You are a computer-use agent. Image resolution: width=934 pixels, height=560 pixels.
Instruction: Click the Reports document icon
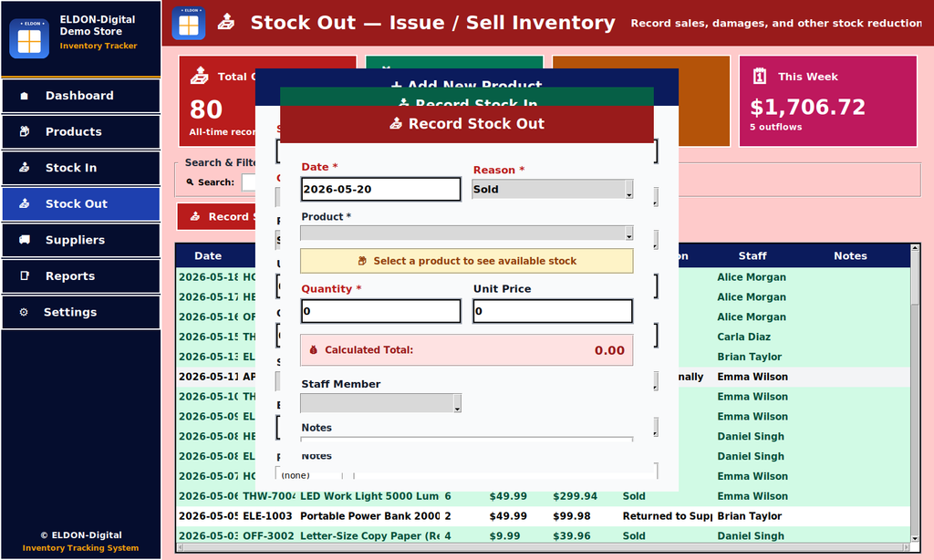click(x=25, y=275)
